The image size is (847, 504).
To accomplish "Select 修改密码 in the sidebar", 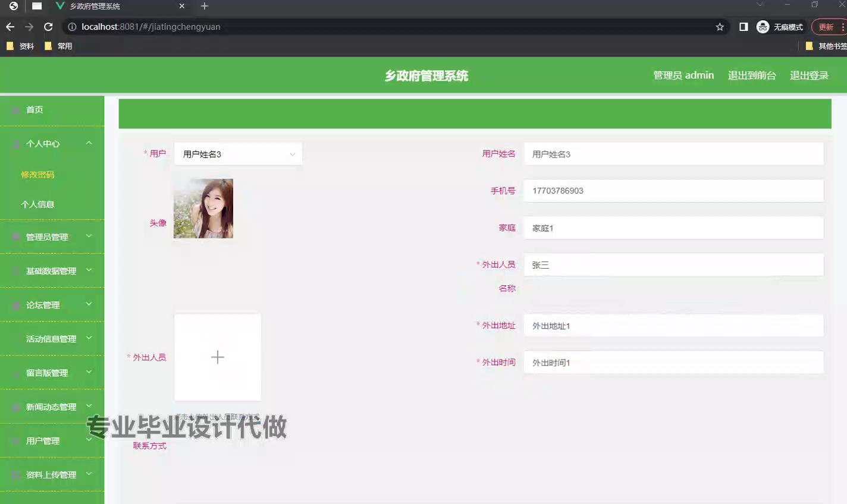I will click(37, 175).
